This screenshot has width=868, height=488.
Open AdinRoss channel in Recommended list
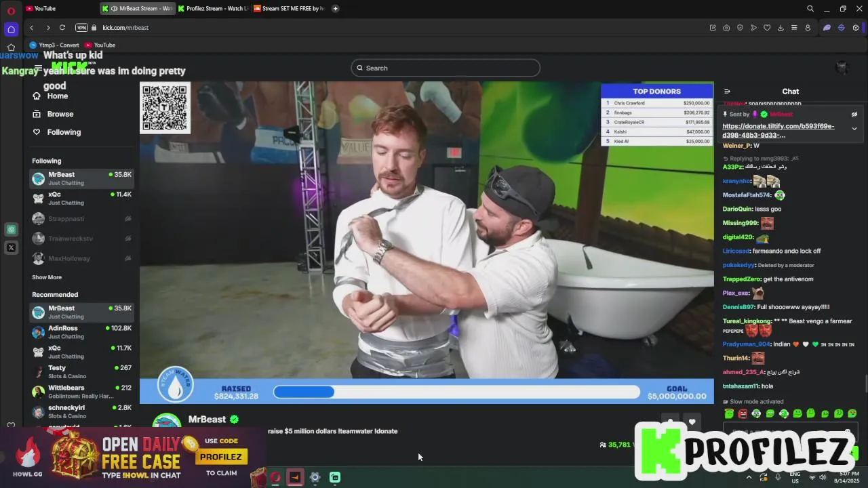click(81, 332)
